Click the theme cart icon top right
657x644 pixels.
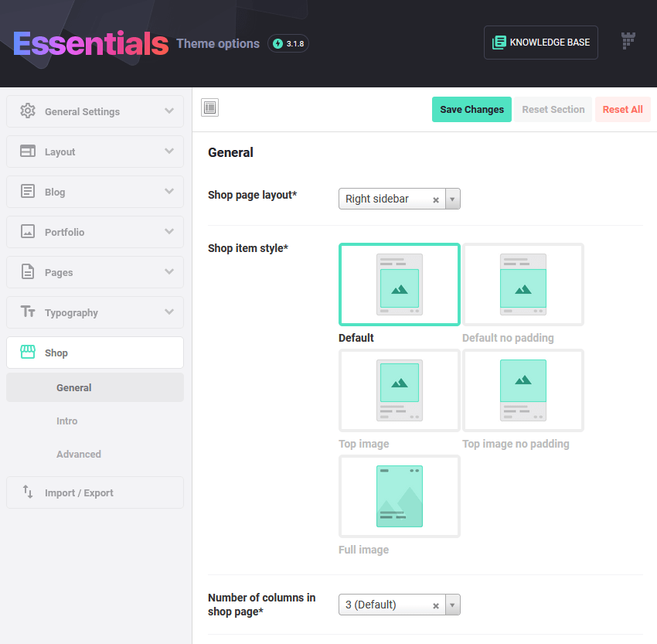[628, 40]
